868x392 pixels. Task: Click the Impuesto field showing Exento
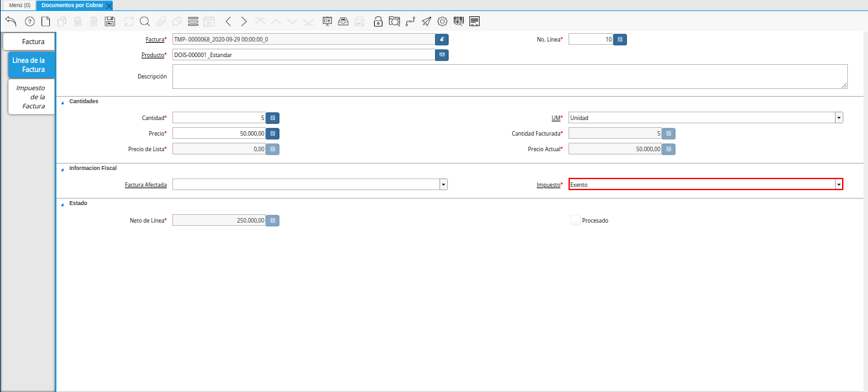pos(701,185)
